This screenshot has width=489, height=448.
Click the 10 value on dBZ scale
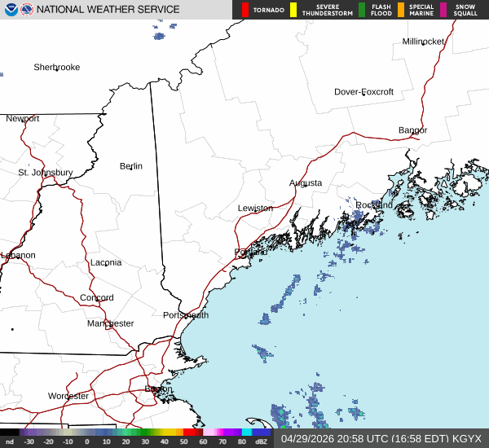point(106,441)
